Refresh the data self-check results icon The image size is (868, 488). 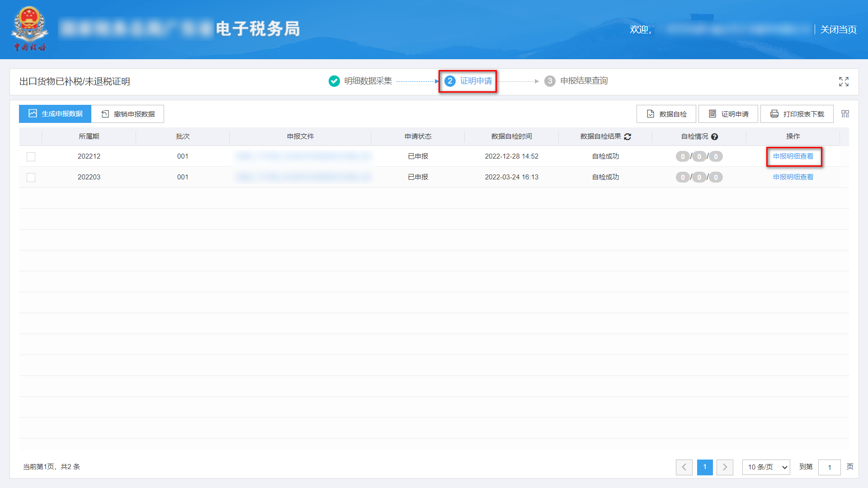point(627,136)
